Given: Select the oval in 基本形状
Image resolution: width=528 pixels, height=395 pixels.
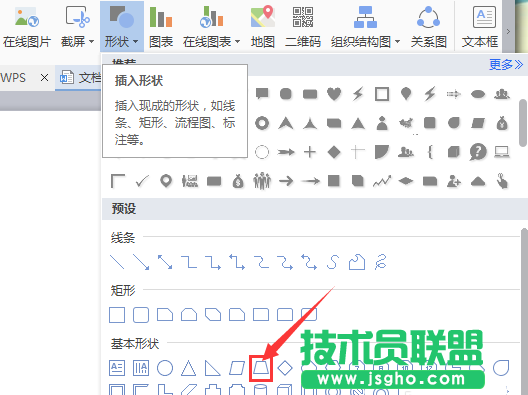Looking at the screenshot, I should pos(165,368).
